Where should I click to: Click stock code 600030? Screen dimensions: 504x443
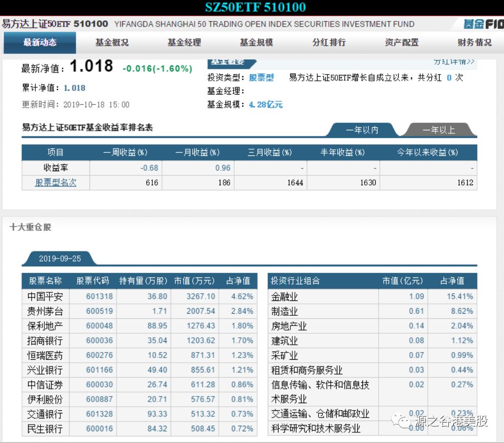tap(99, 385)
